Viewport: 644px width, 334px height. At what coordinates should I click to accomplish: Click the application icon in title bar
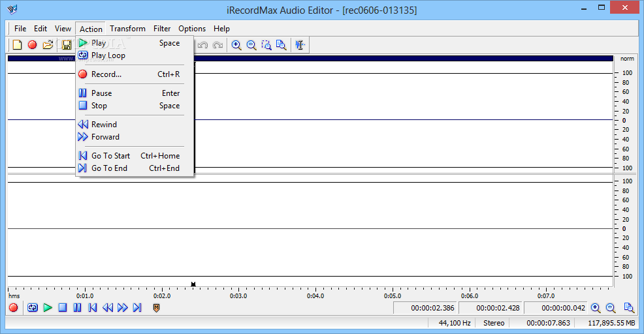(x=12, y=9)
